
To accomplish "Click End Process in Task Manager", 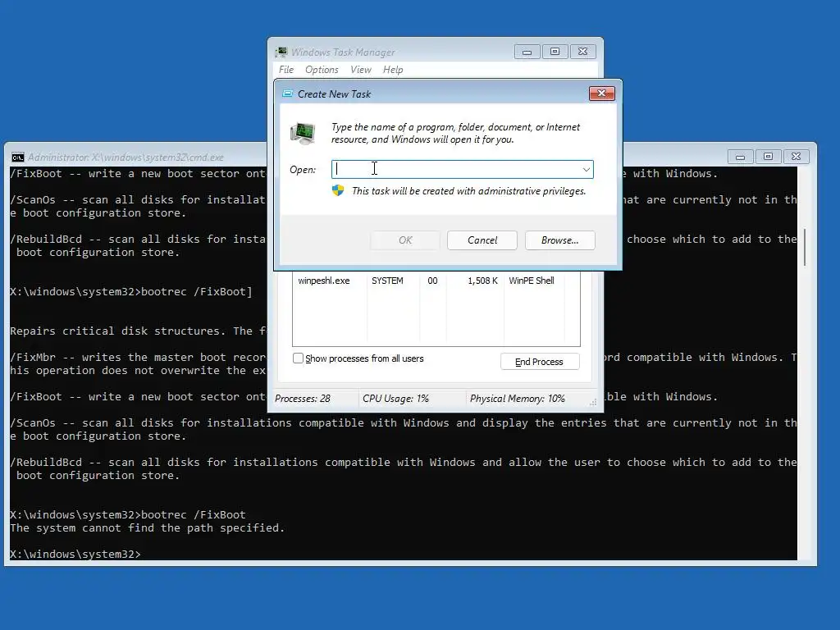I will pyautogui.click(x=540, y=362).
